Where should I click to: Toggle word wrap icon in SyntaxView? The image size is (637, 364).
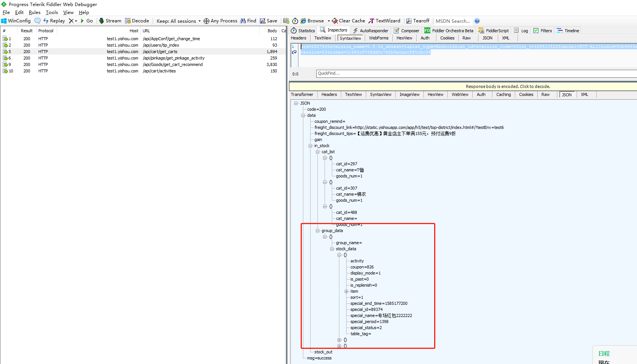294,52
